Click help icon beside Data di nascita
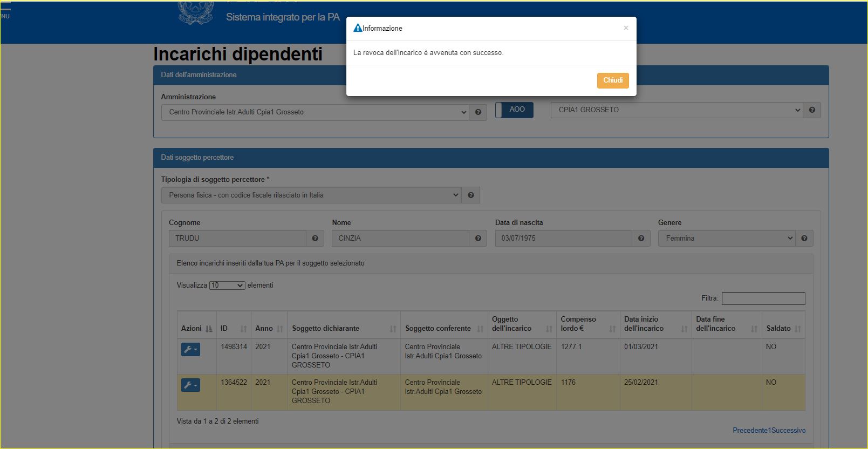868x449 pixels. [641, 239]
